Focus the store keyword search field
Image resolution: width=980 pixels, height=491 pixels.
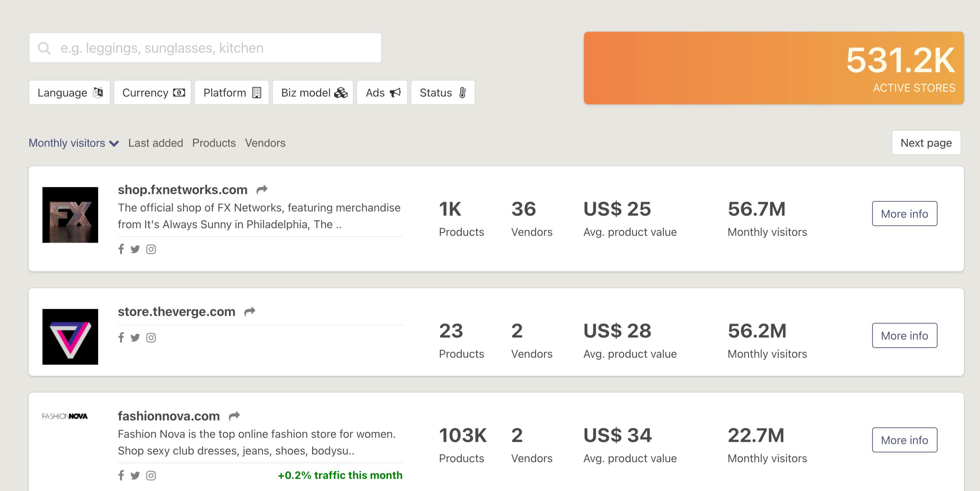(205, 48)
